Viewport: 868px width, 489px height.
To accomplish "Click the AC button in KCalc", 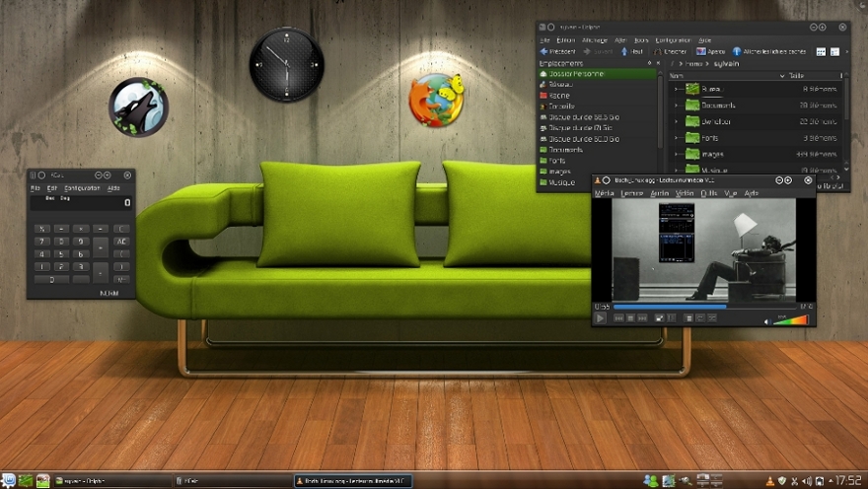I will tap(121, 242).
